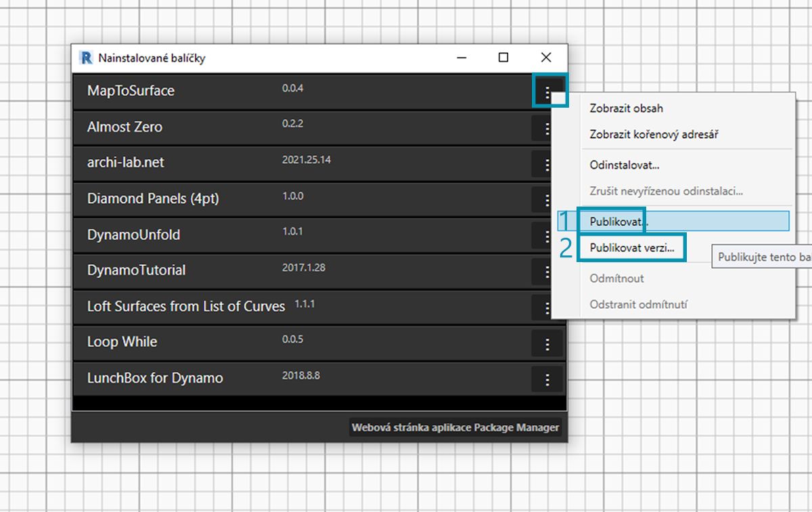Click the Revit icon in the title bar
Image resolution: width=812 pixels, height=512 pixels.
click(x=86, y=58)
